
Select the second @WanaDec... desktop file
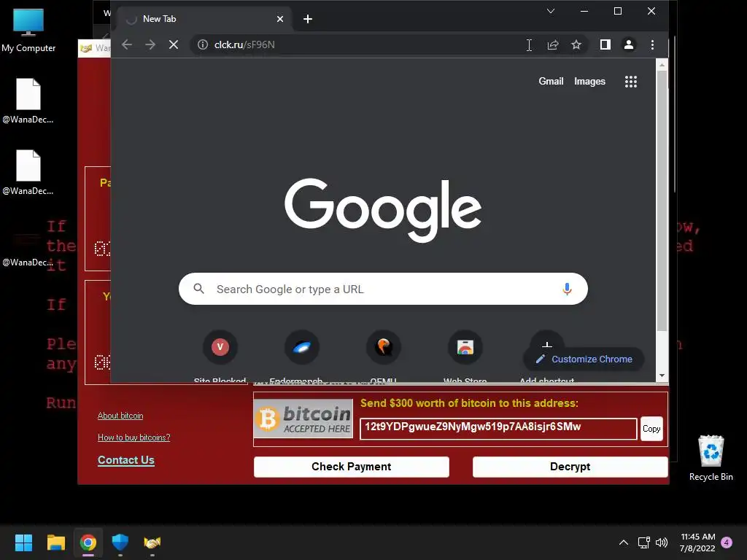[28, 172]
